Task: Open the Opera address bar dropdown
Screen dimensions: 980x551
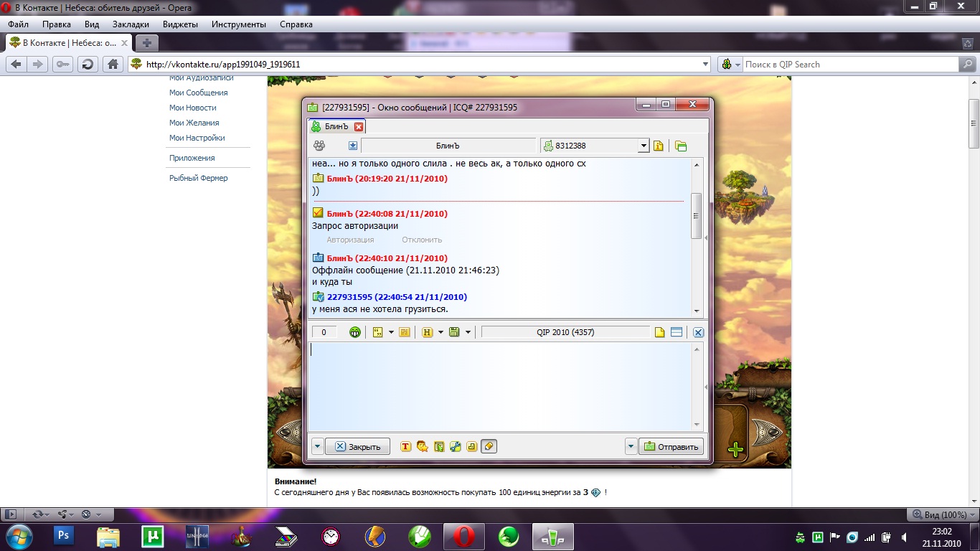Action: coord(705,64)
